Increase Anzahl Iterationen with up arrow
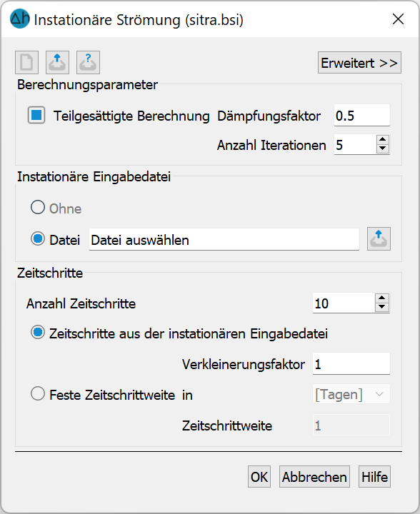420x514 pixels. [383, 140]
